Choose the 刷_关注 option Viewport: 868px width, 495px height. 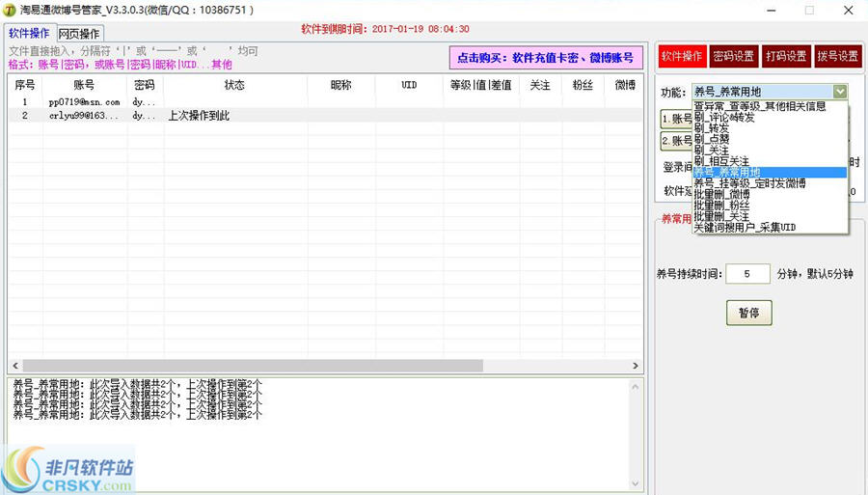tap(770, 151)
